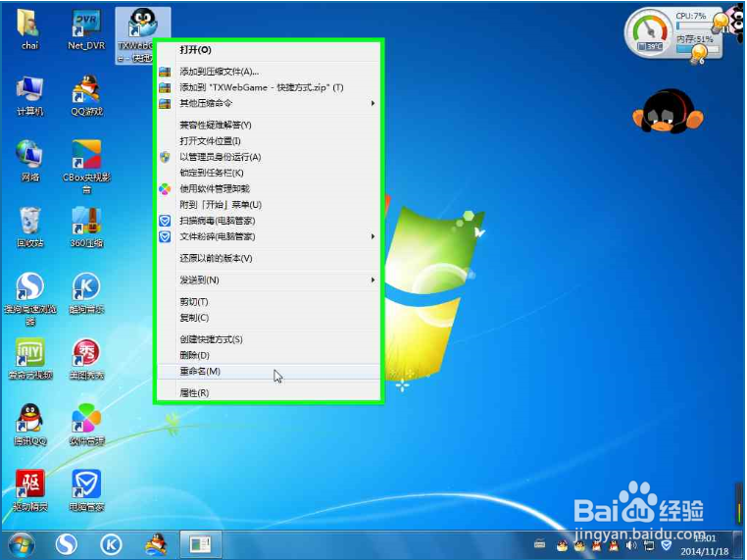
Task: Click the 内存 memory usage bar
Action: tap(697, 49)
